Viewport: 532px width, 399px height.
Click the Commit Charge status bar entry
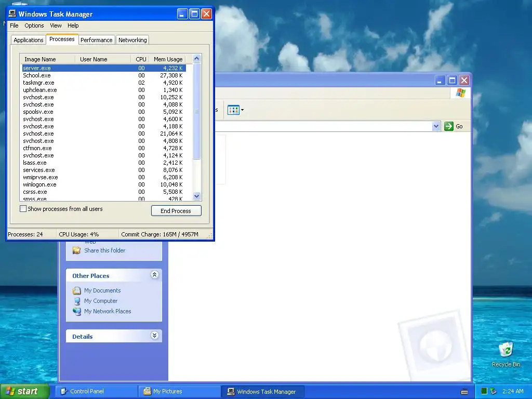pos(159,234)
